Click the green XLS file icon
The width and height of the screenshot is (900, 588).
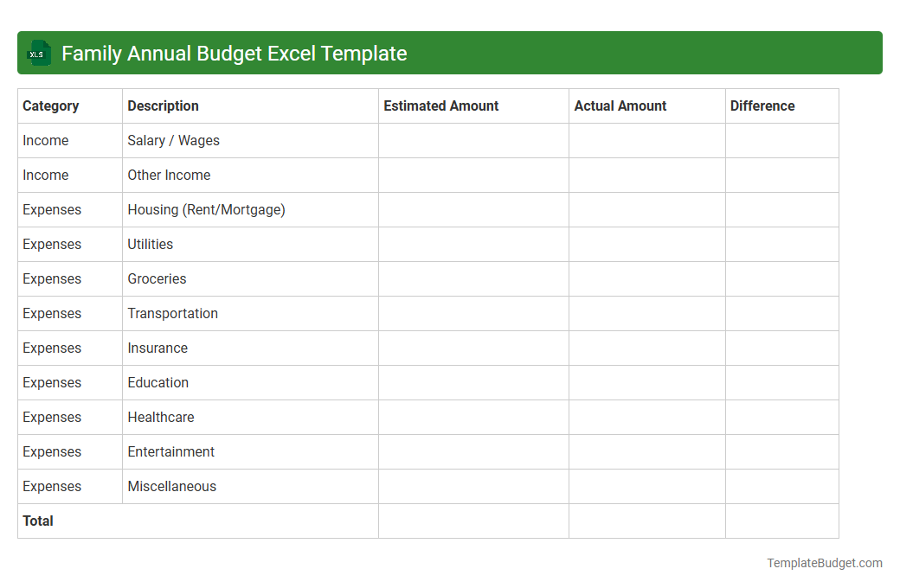(38, 53)
